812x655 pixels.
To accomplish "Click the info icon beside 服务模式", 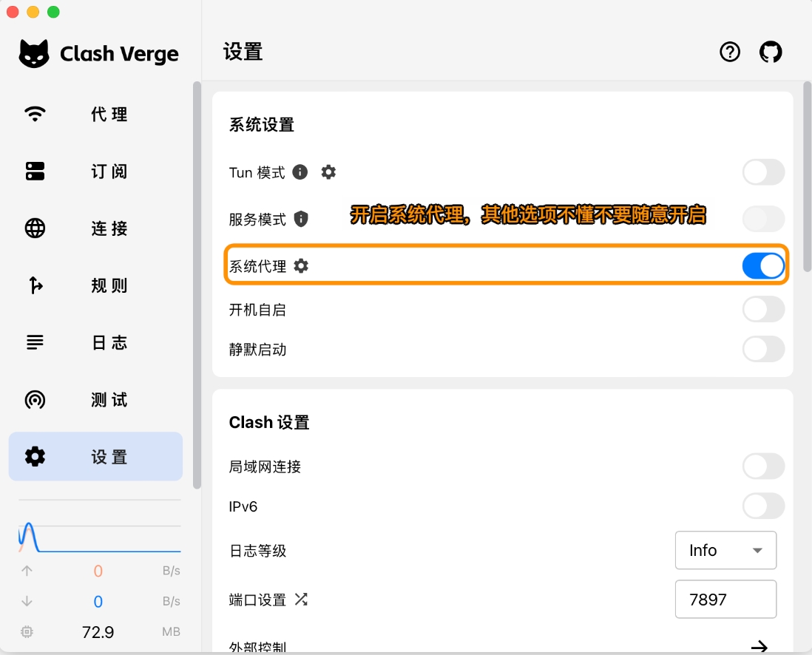I will point(300,219).
